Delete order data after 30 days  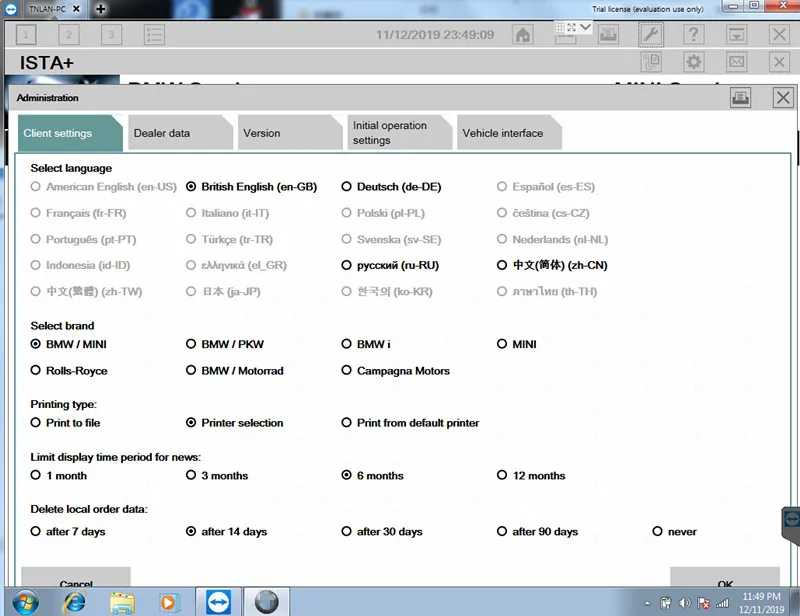382,532
